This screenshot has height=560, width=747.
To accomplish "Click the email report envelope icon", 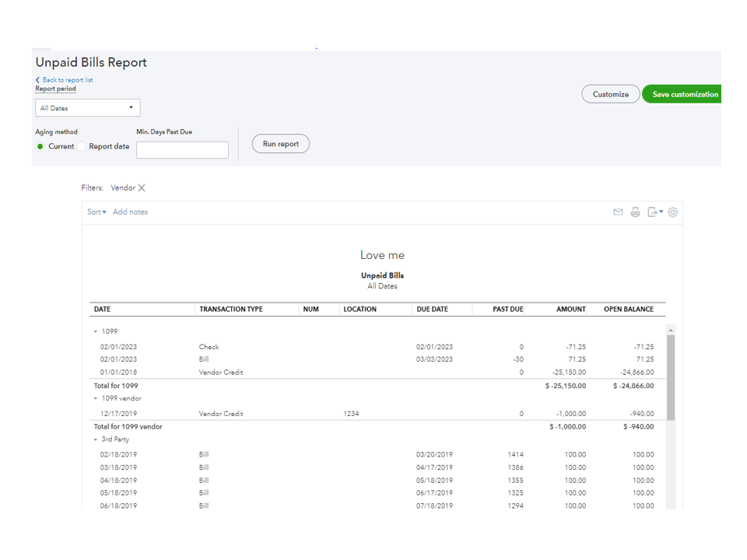I will (x=618, y=212).
